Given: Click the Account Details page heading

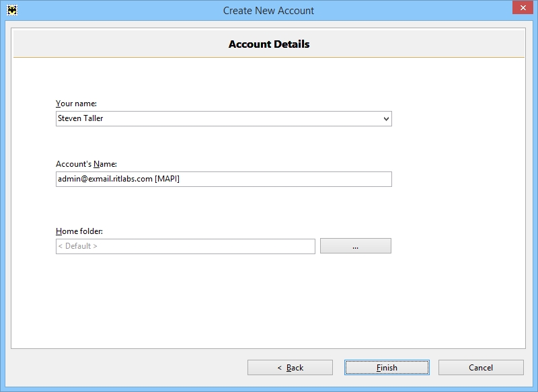Looking at the screenshot, I should point(269,44).
